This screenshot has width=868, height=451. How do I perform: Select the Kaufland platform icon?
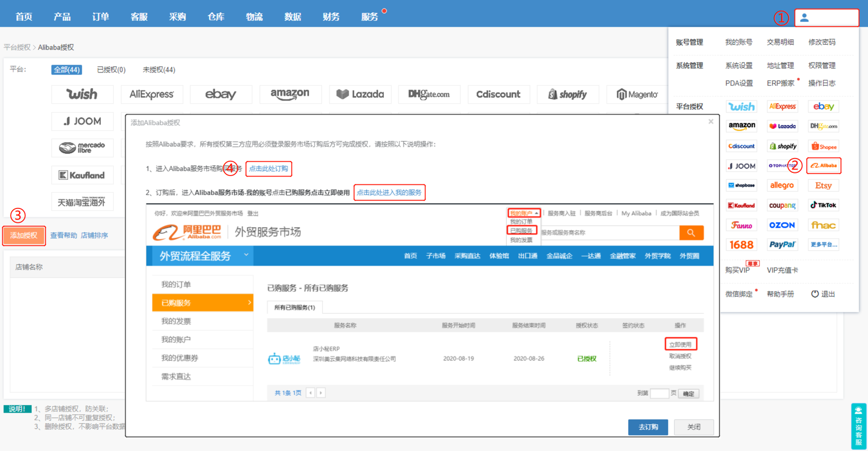[x=83, y=175]
